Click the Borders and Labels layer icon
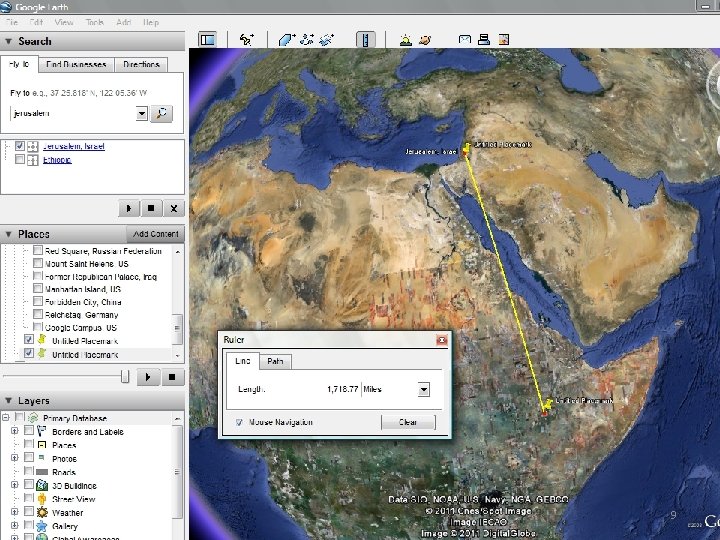The width and height of the screenshot is (720, 540). pos(42,431)
